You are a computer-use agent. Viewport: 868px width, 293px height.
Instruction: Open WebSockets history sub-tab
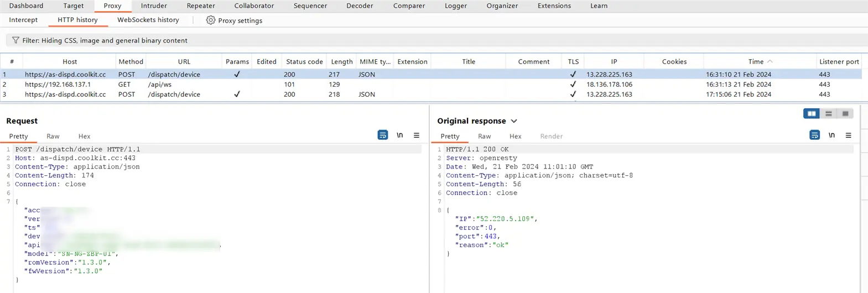pyautogui.click(x=148, y=20)
